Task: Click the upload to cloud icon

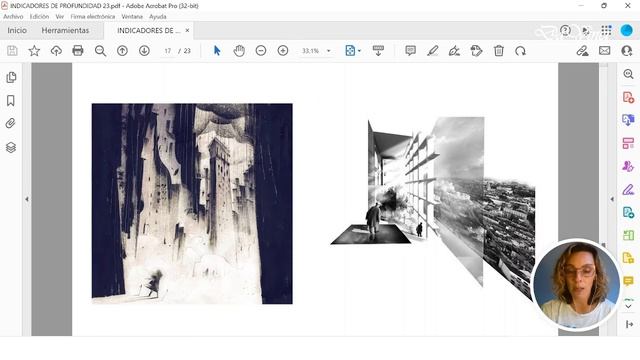Action: pyautogui.click(x=56, y=51)
